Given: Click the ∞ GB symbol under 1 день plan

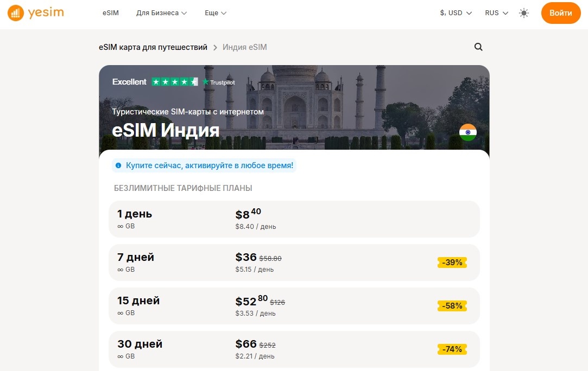Looking at the screenshot, I should point(125,226).
